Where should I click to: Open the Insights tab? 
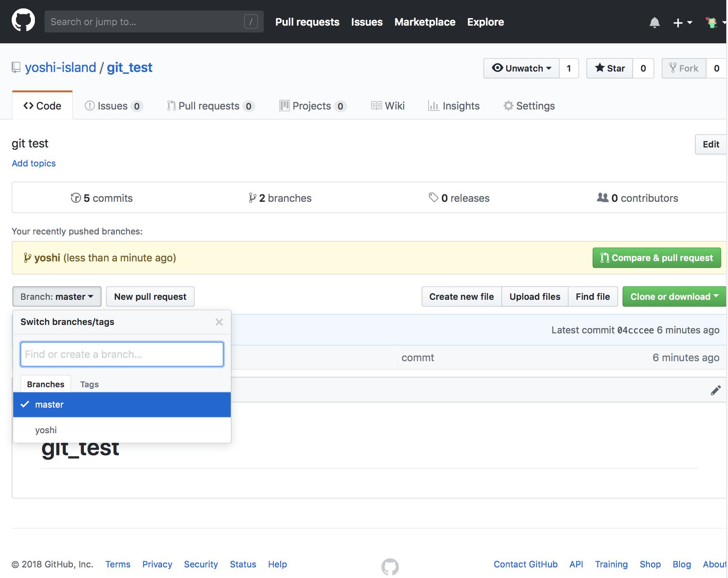click(454, 106)
